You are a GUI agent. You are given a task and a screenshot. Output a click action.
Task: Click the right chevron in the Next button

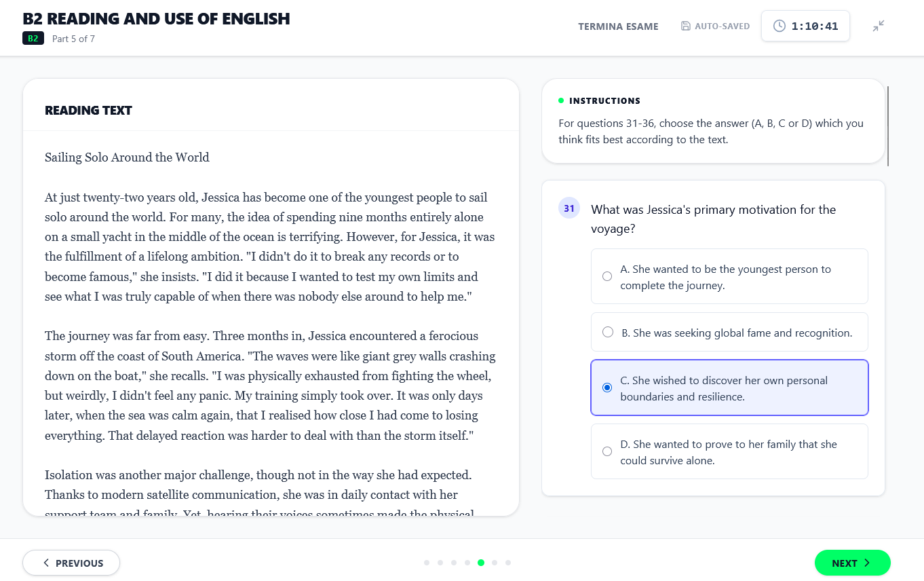[x=867, y=563]
